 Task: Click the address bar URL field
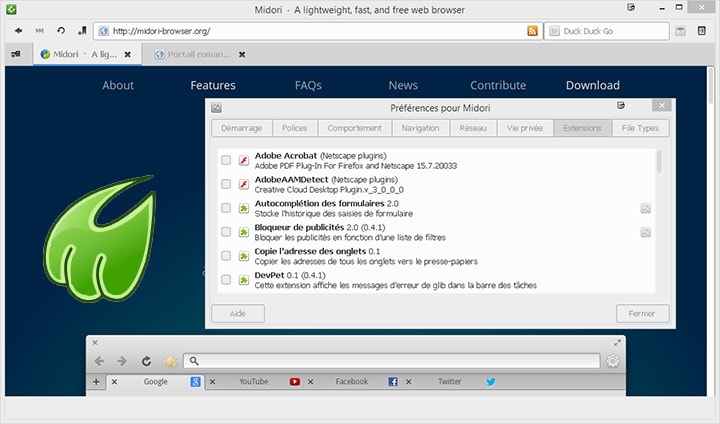coord(318,31)
